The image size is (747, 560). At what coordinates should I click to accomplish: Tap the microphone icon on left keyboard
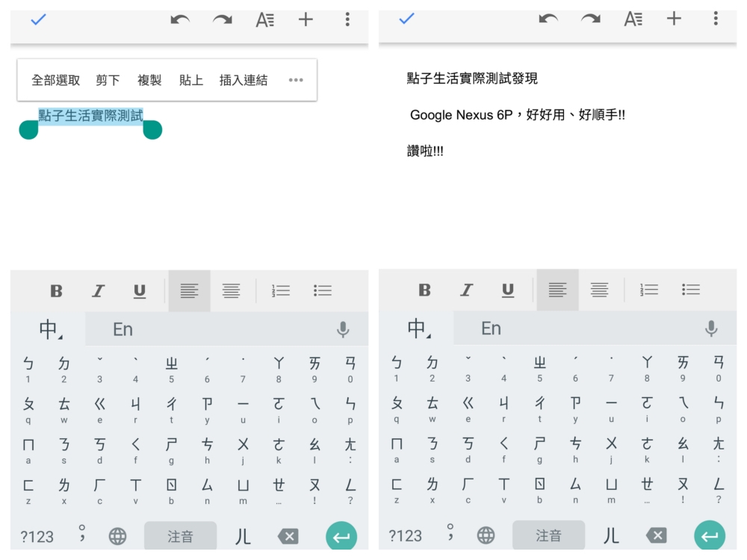pos(343,329)
